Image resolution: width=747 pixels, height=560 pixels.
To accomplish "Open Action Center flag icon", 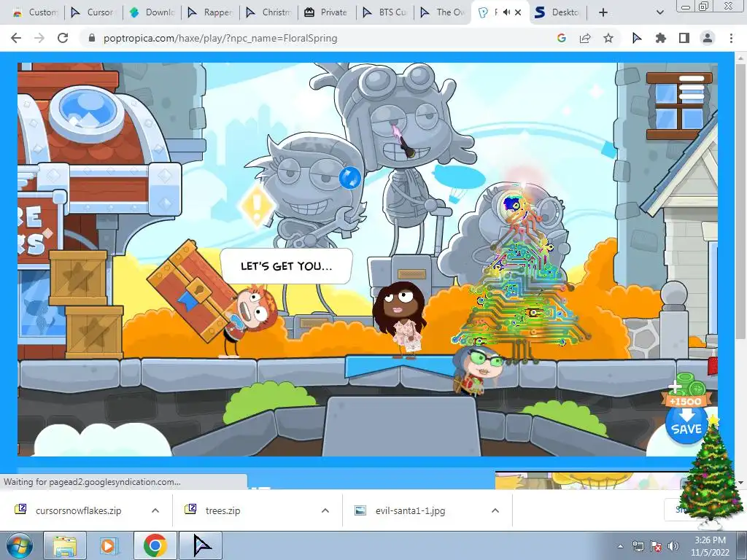I will click(656, 546).
